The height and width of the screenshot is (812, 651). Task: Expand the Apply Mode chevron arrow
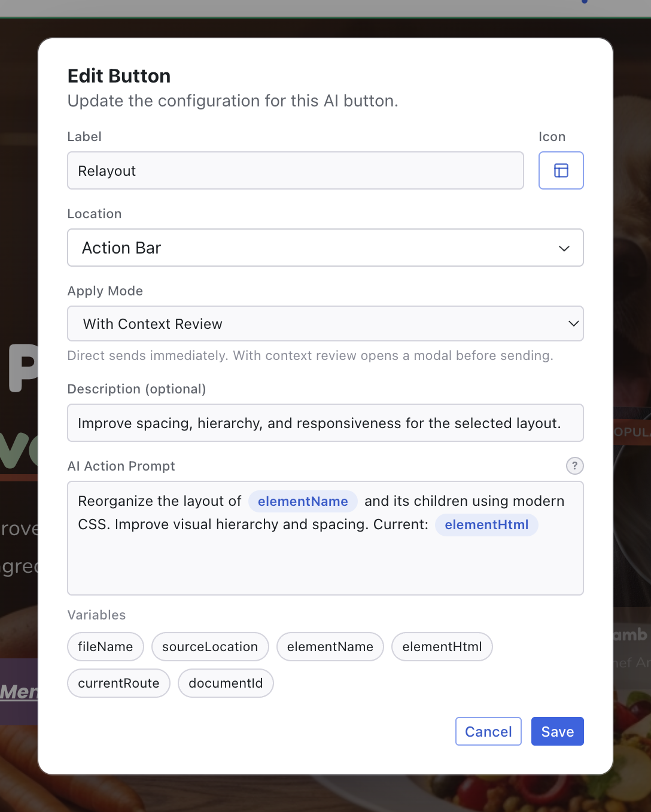coord(573,323)
